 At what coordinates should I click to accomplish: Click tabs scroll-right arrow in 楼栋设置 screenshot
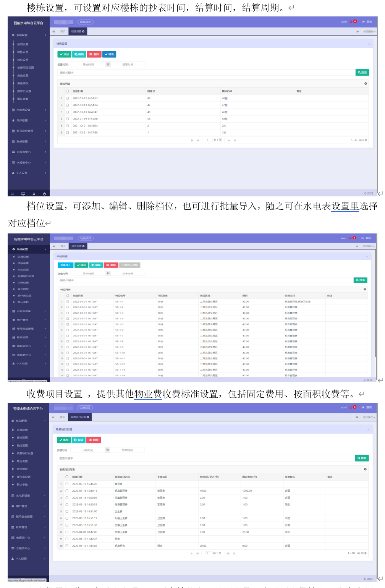(x=357, y=31)
